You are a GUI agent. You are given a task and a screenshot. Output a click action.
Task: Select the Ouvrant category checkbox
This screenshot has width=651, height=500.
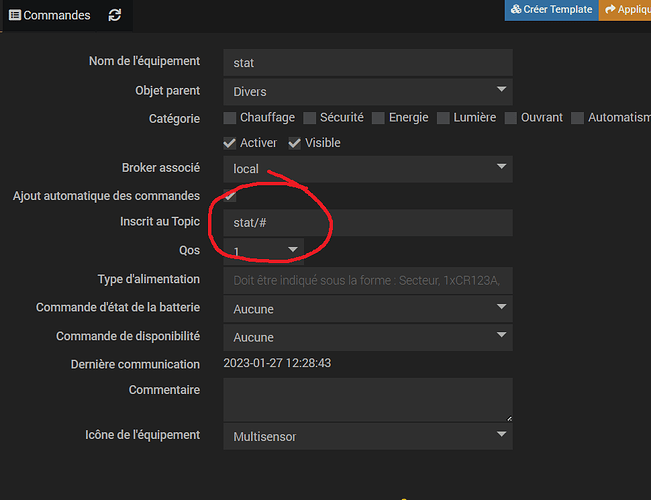click(511, 118)
